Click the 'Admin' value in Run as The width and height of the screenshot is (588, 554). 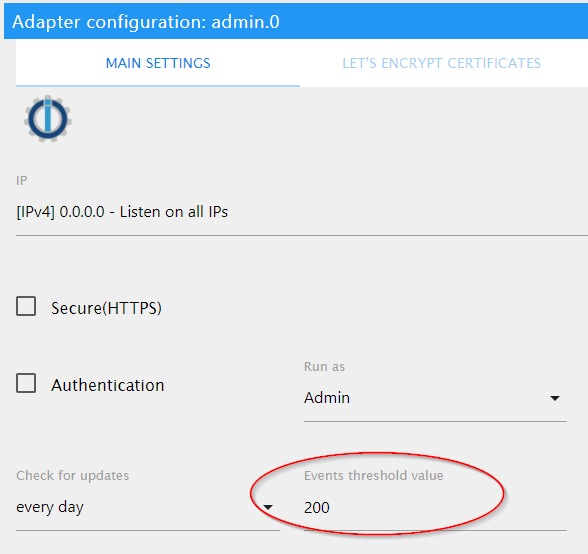[327, 398]
